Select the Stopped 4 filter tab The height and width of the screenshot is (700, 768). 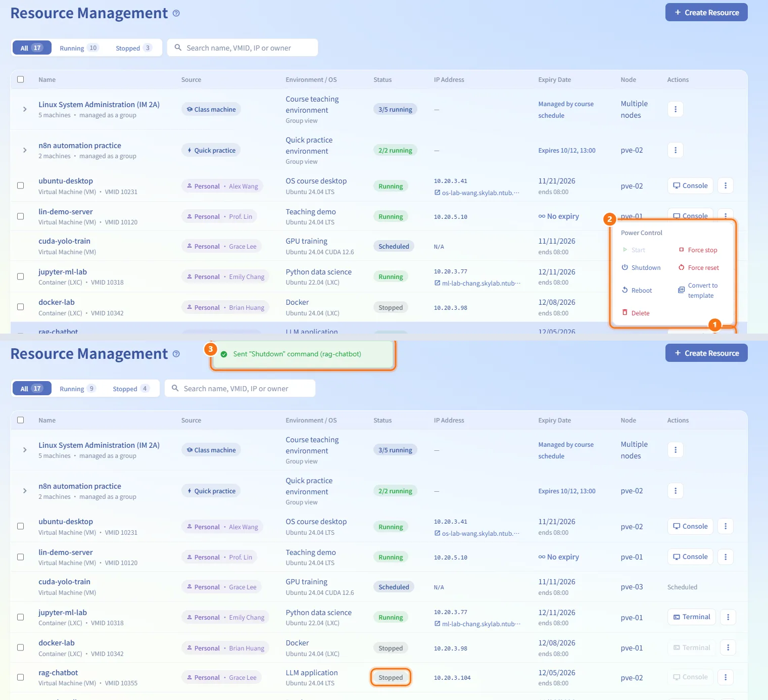click(x=131, y=389)
